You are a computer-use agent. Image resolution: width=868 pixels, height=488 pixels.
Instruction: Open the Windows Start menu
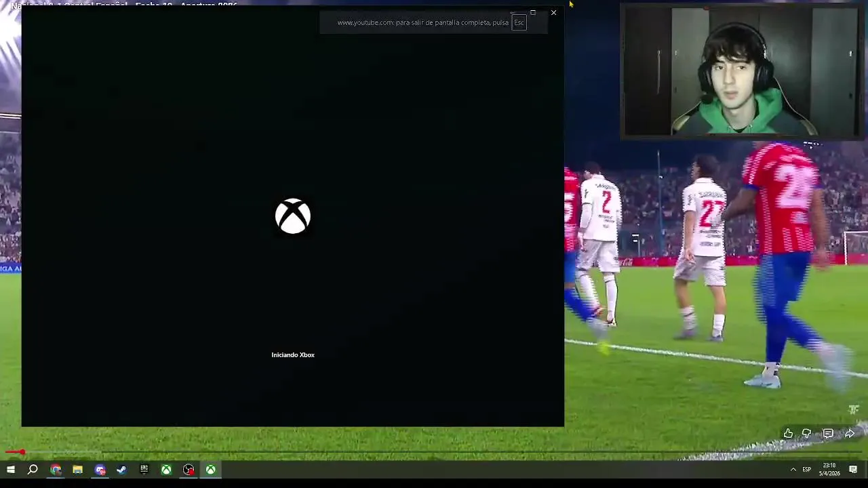click(x=11, y=469)
